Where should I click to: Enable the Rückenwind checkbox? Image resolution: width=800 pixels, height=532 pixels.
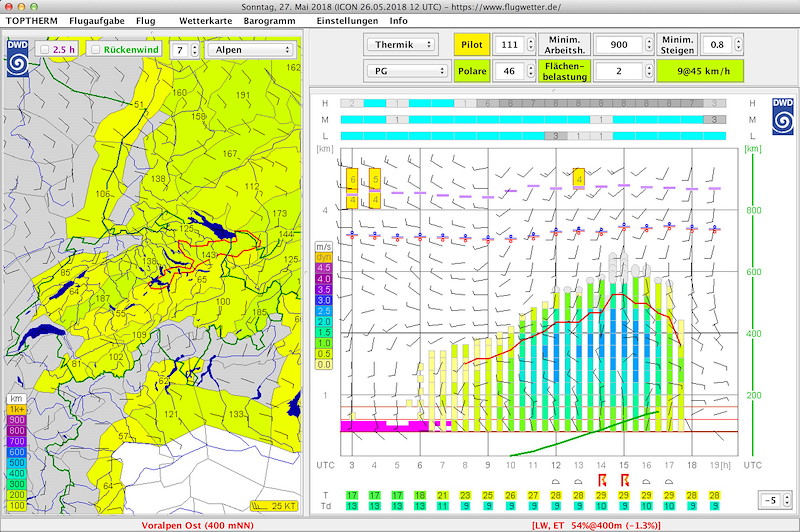tap(96, 49)
